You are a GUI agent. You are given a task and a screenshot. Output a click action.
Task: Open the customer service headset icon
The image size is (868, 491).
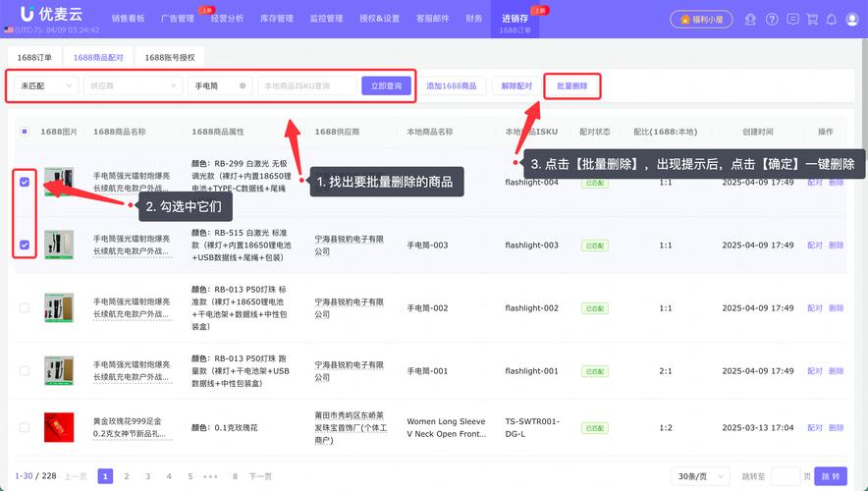tap(750, 20)
